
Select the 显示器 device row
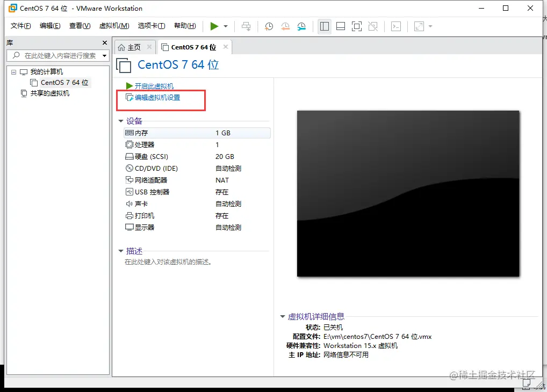click(197, 227)
